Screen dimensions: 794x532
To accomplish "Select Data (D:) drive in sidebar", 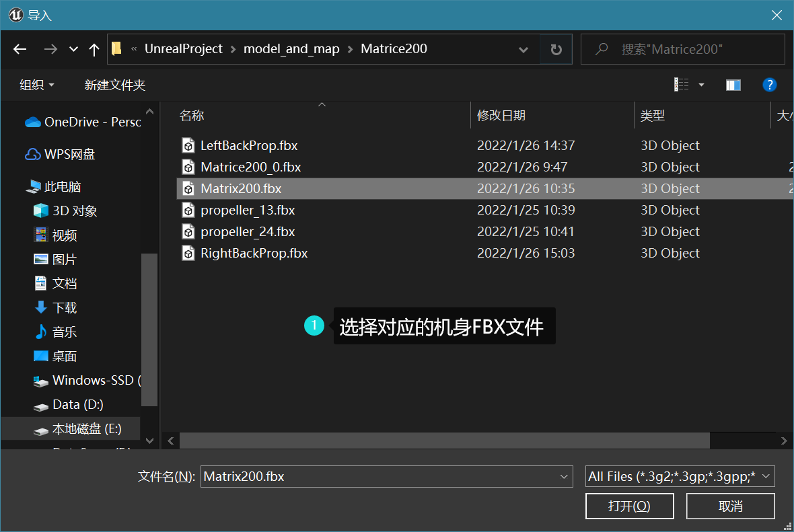I will (69, 405).
